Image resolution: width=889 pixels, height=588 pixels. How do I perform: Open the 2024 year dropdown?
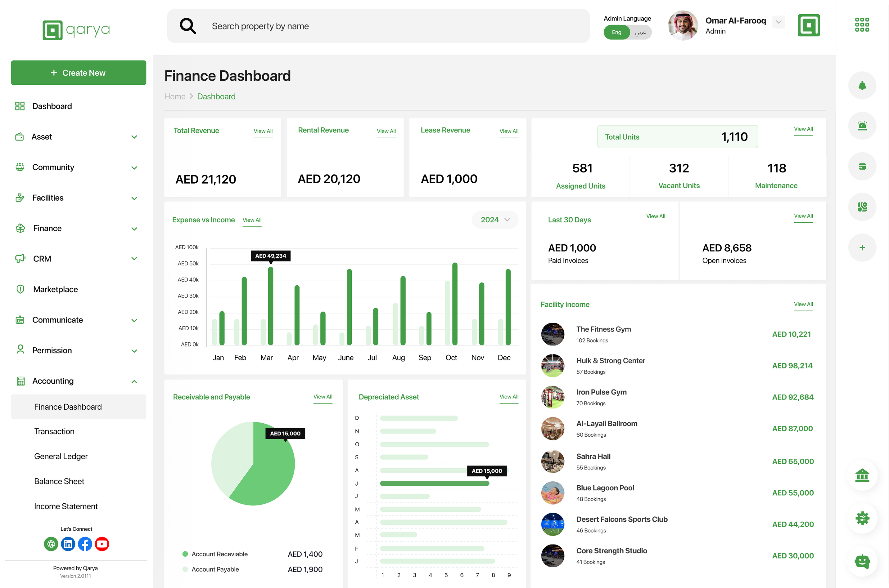[494, 220]
